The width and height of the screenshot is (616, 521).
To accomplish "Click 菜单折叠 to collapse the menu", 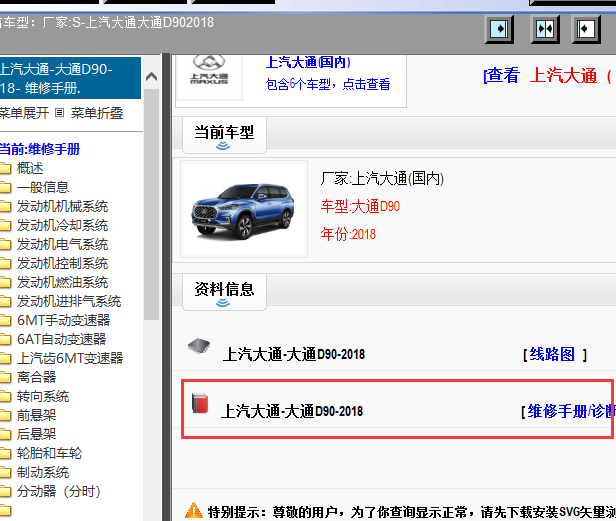I will [x=97, y=113].
